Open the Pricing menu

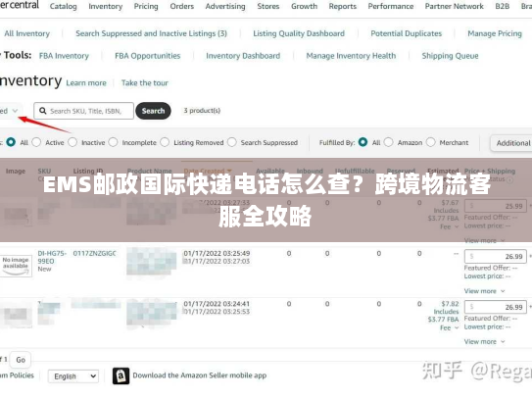click(x=146, y=6)
